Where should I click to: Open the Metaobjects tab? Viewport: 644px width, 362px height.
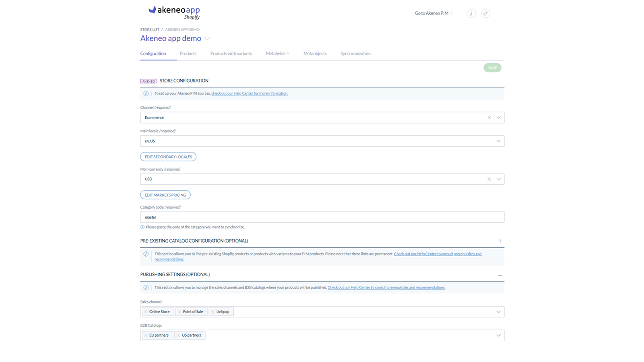315,53
